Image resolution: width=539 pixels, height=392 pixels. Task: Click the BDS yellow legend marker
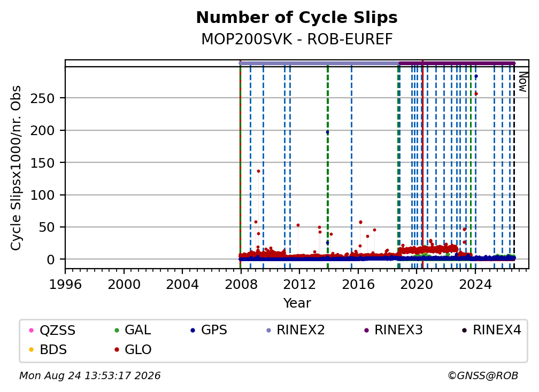click(x=31, y=350)
